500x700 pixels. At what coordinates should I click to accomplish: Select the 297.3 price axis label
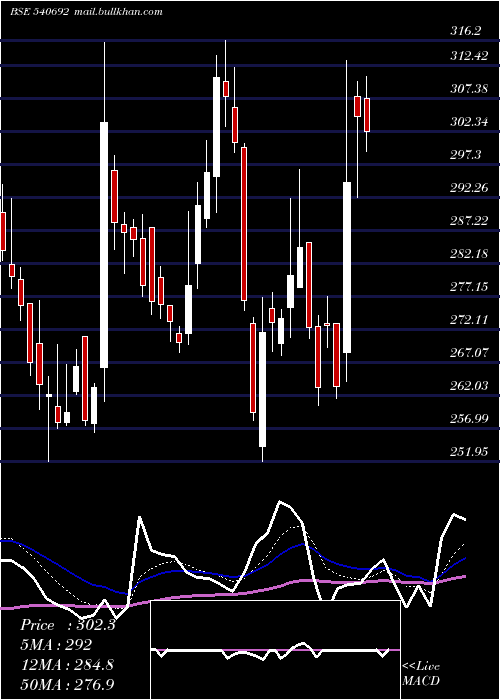[x=466, y=155]
